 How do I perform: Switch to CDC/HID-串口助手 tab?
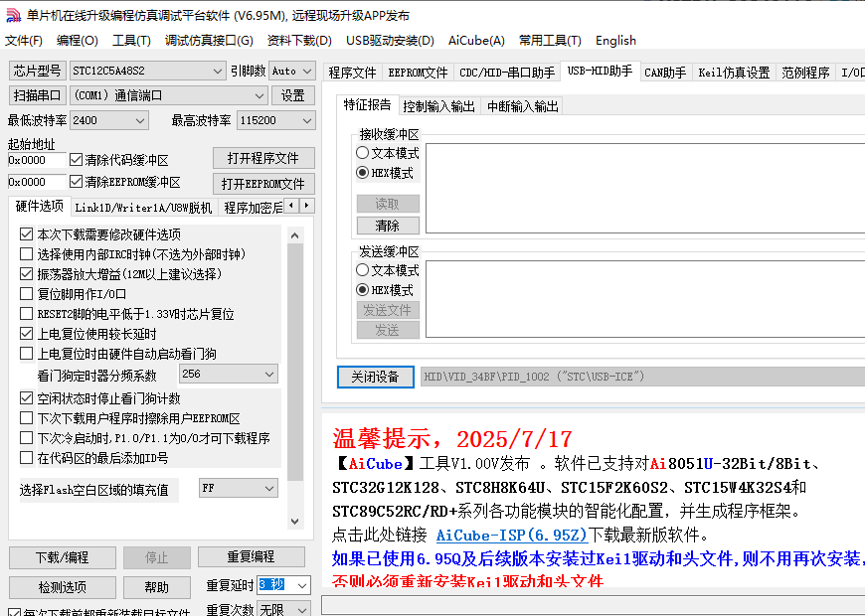coord(507,73)
